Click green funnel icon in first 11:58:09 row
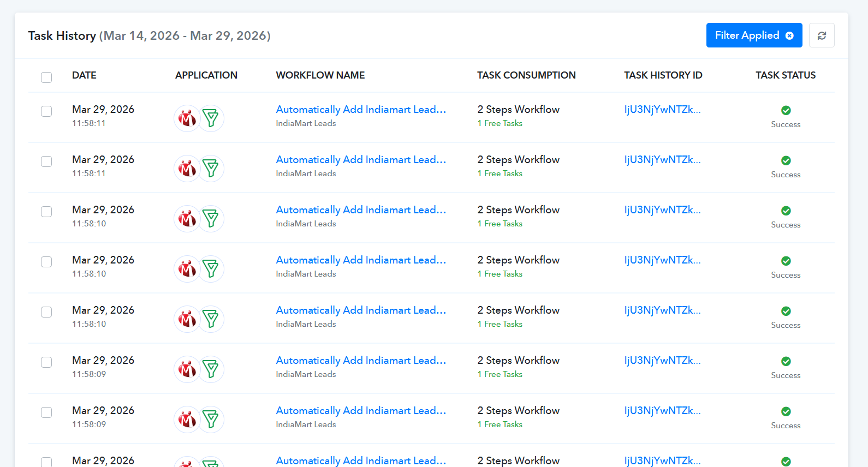The height and width of the screenshot is (467, 868). tap(211, 369)
